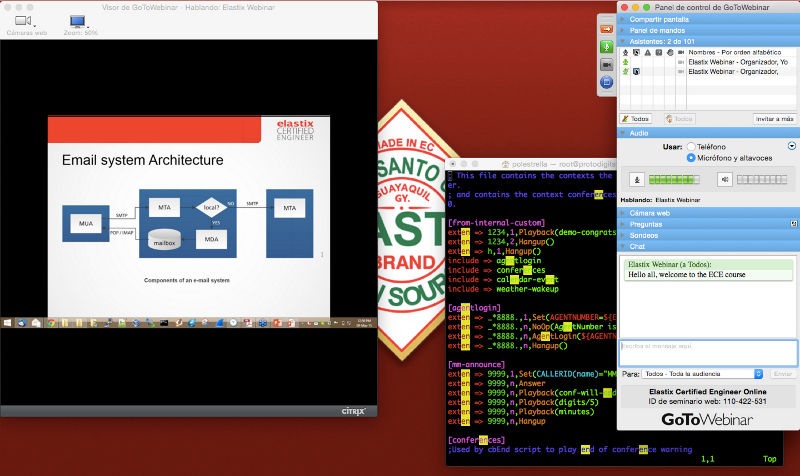
Task: Open the Cámaras web camera icon
Action: click(x=24, y=20)
